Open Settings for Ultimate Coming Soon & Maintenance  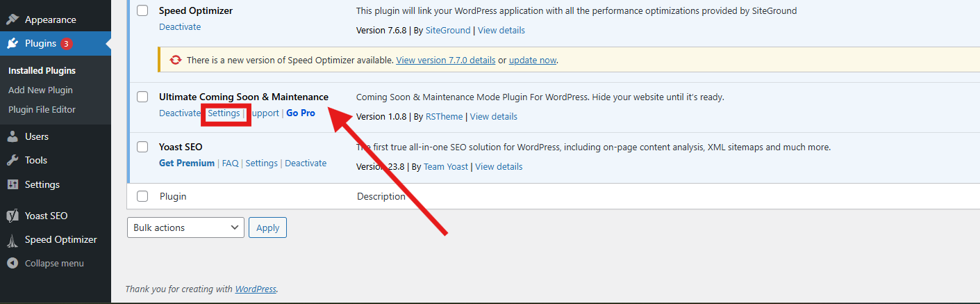click(x=224, y=113)
